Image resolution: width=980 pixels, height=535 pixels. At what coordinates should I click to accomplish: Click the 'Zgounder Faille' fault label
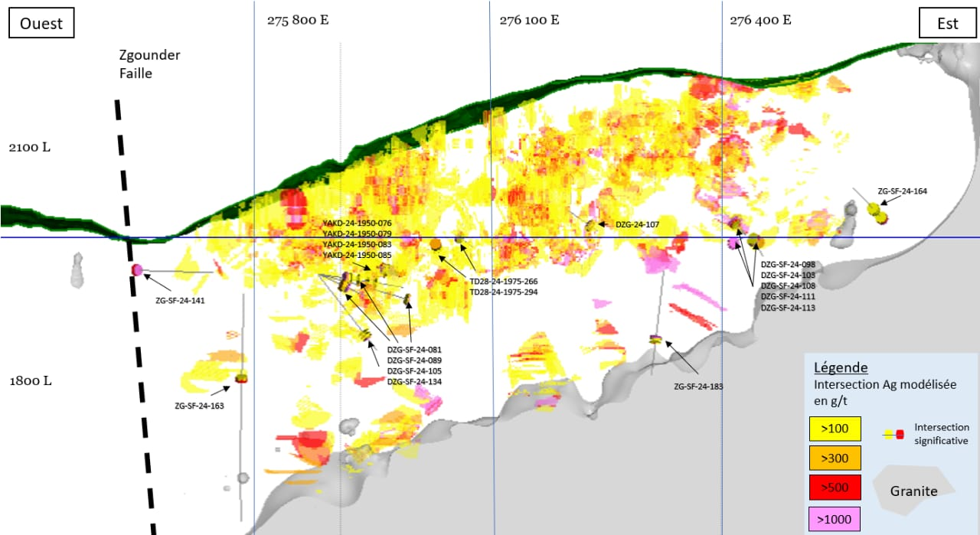point(149,64)
